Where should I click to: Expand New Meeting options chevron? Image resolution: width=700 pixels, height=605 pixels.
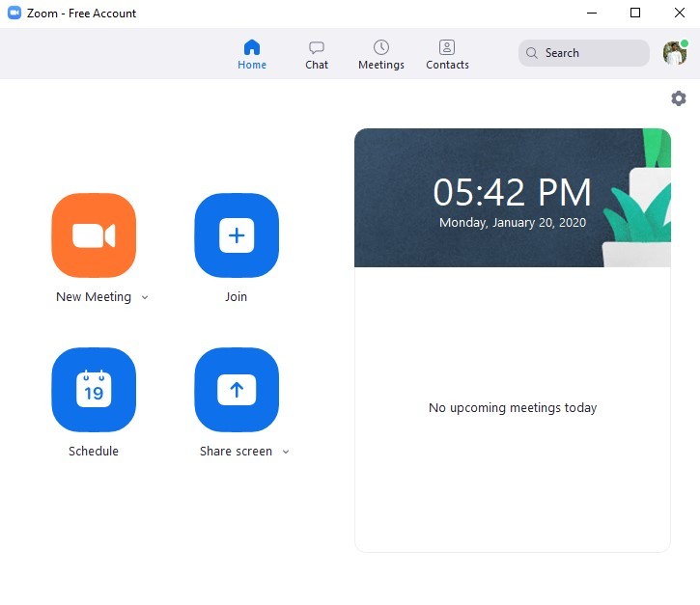point(145,297)
